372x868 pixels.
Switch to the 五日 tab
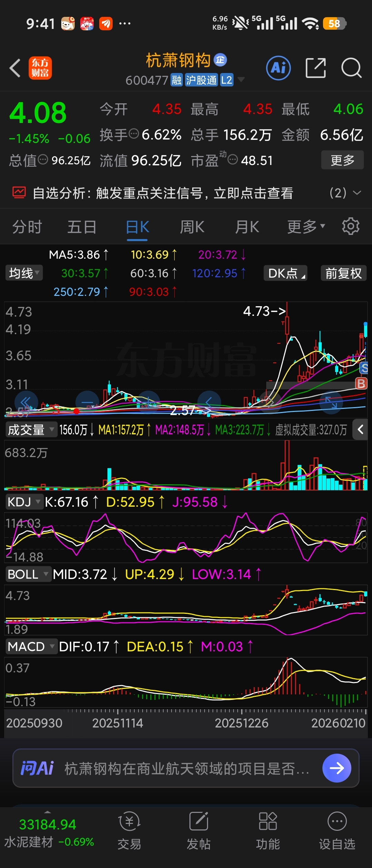click(82, 227)
